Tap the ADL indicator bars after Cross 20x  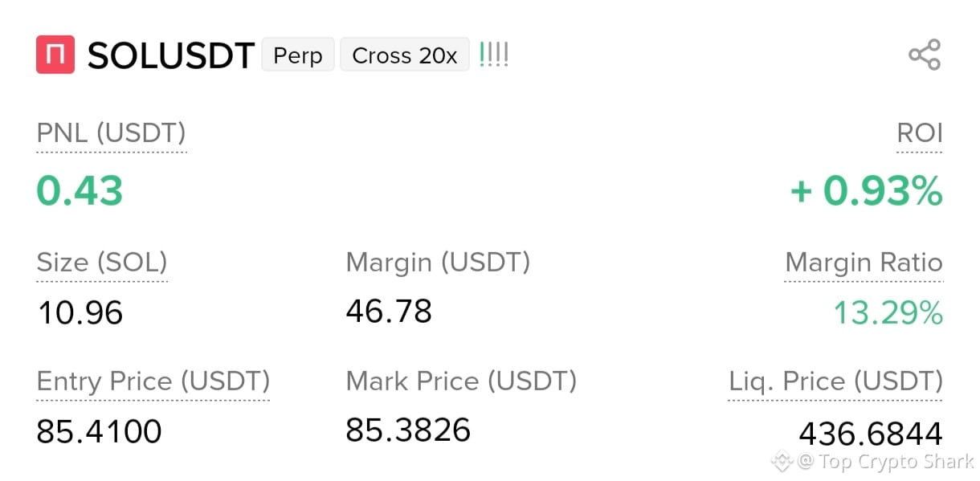click(494, 55)
